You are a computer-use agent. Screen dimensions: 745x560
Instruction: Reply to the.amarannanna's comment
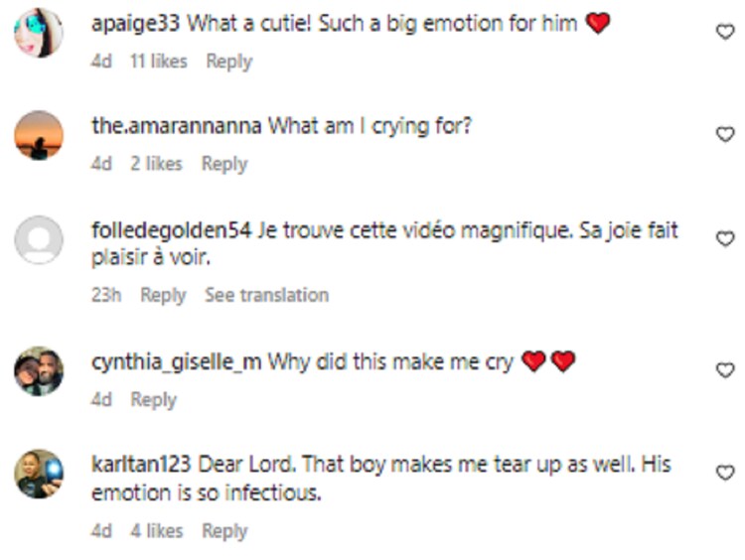pos(224,165)
